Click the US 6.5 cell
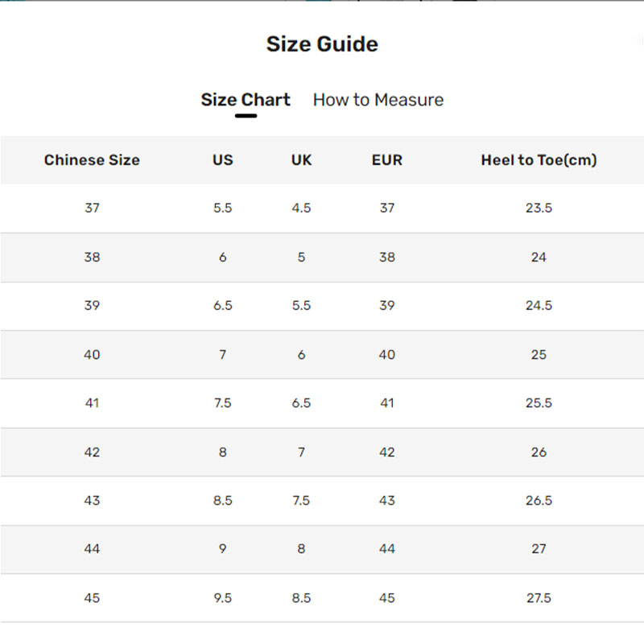Image resolution: width=644 pixels, height=644 pixels. (x=223, y=306)
